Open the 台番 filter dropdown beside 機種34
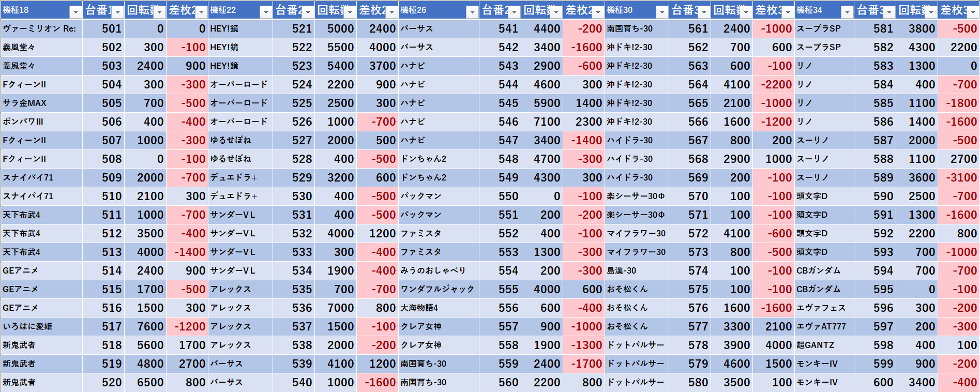 (x=889, y=12)
